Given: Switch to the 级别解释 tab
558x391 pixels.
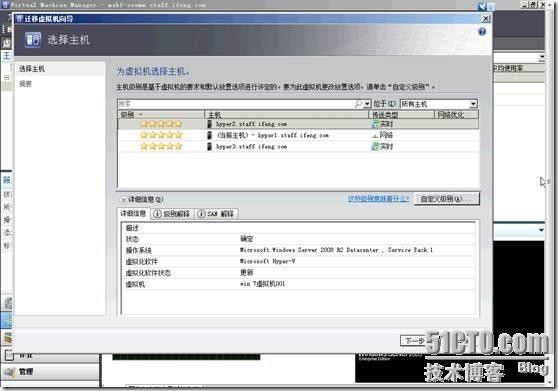Looking at the screenshot, I should (172, 214).
